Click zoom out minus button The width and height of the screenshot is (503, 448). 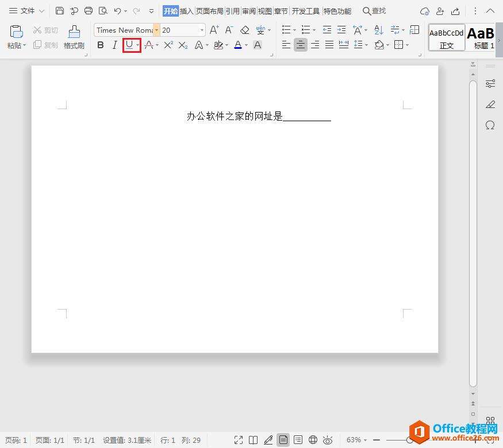tap(377, 440)
